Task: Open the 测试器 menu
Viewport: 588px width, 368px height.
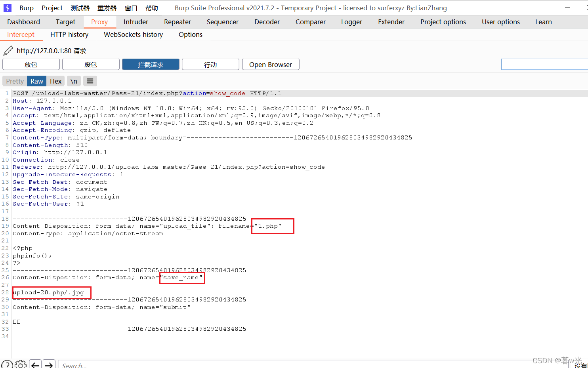Action: pyautogui.click(x=80, y=8)
